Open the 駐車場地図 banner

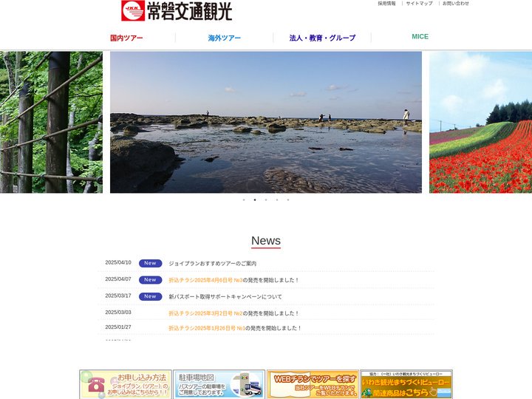pyautogui.click(x=219, y=384)
